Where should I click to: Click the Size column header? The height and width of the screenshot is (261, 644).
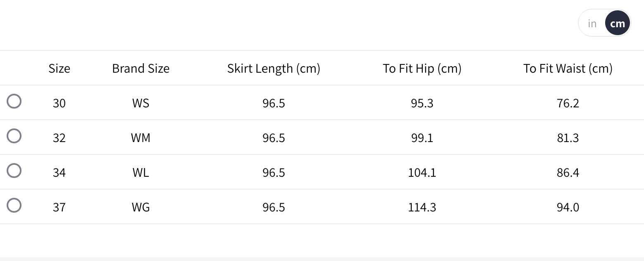click(59, 69)
